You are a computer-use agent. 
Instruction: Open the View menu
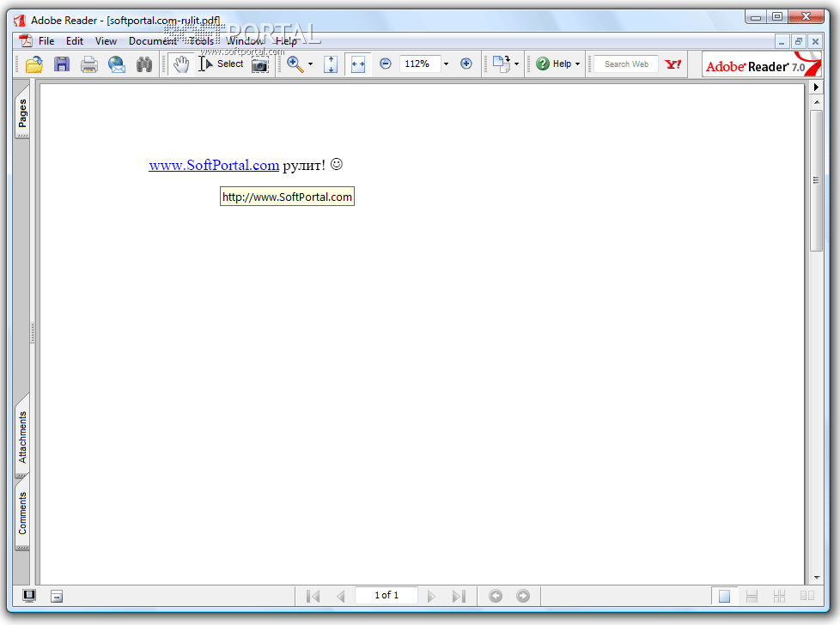pos(106,40)
